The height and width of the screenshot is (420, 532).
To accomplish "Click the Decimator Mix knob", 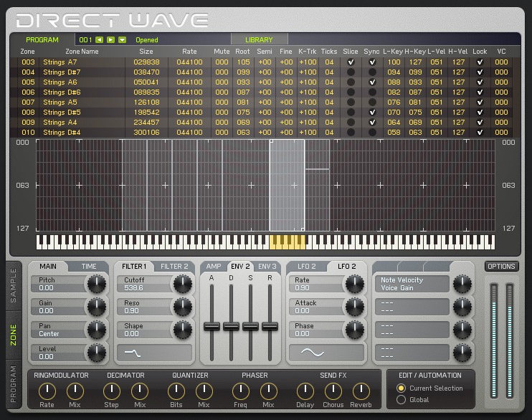I will point(140,391).
